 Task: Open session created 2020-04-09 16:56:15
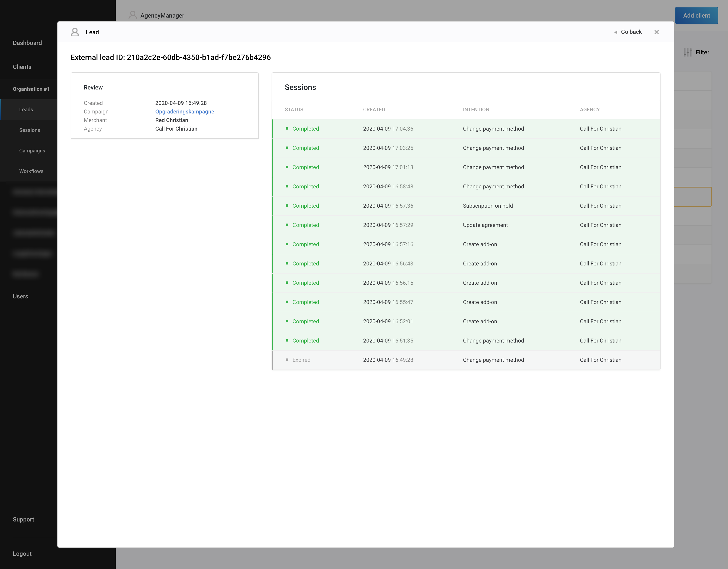click(466, 283)
